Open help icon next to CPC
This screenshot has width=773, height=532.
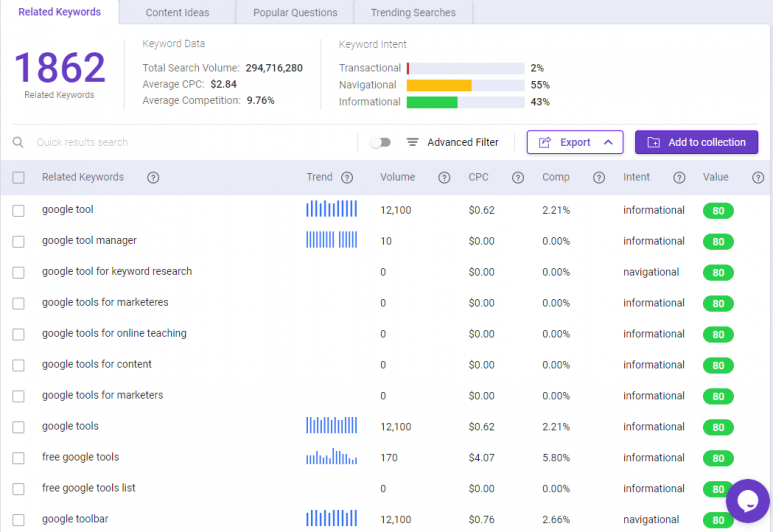click(x=518, y=177)
